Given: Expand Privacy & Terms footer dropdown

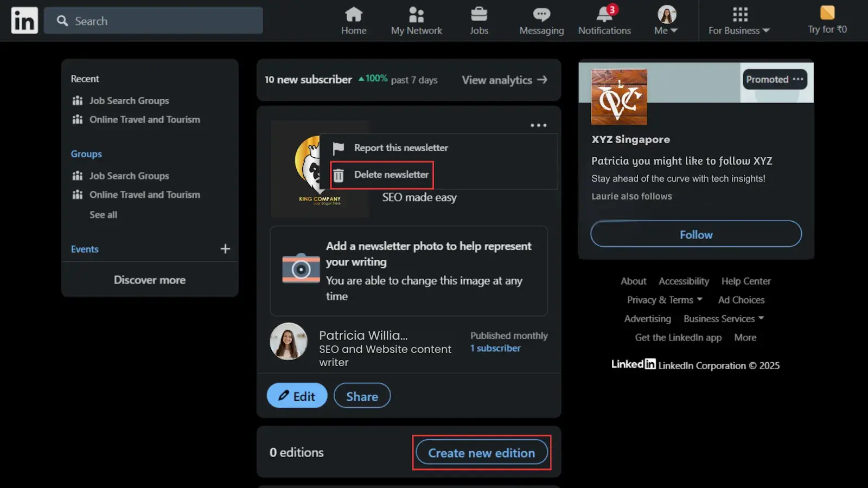Looking at the screenshot, I should point(665,300).
